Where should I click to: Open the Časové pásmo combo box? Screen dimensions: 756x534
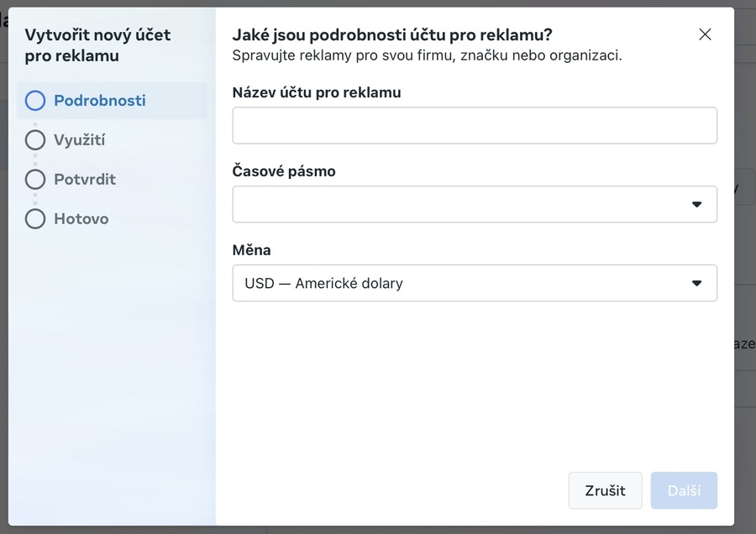tap(462, 204)
